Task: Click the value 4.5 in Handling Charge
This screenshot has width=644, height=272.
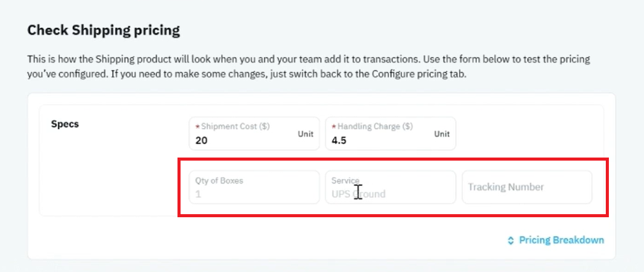Action: [x=339, y=141]
